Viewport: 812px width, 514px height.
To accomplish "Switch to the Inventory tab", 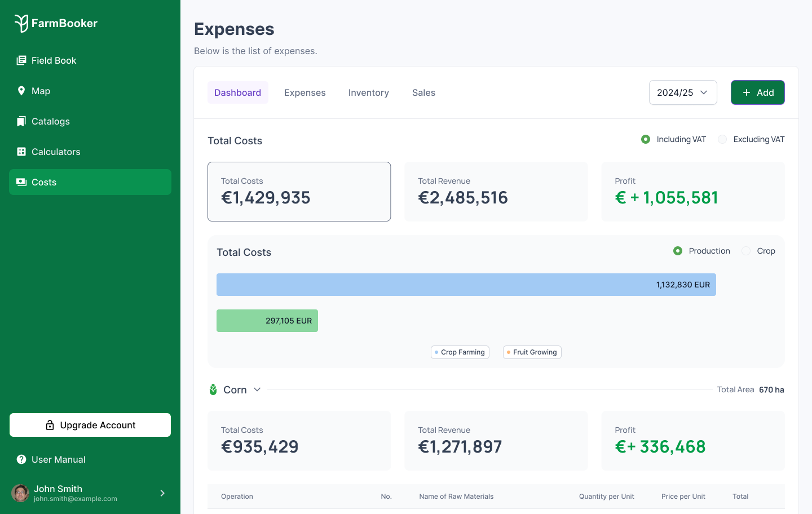I will coord(368,92).
